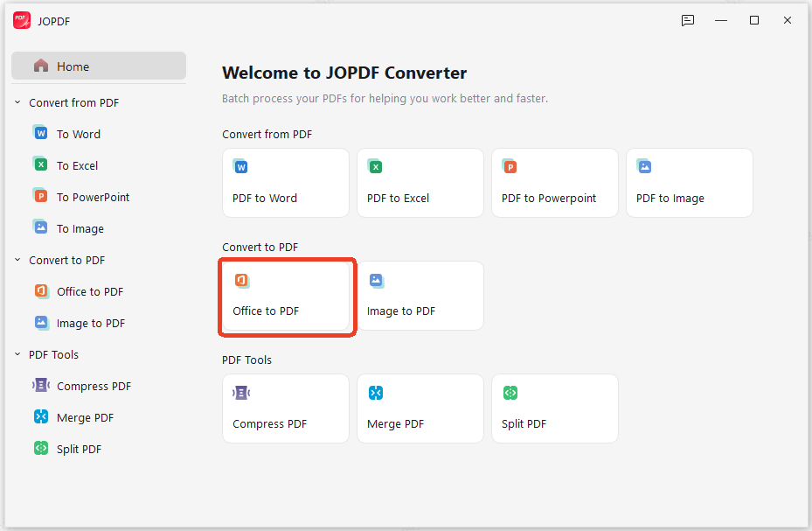This screenshot has height=531, width=812.
Task: Open the PDF to Word card
Action: click(286, 183)
